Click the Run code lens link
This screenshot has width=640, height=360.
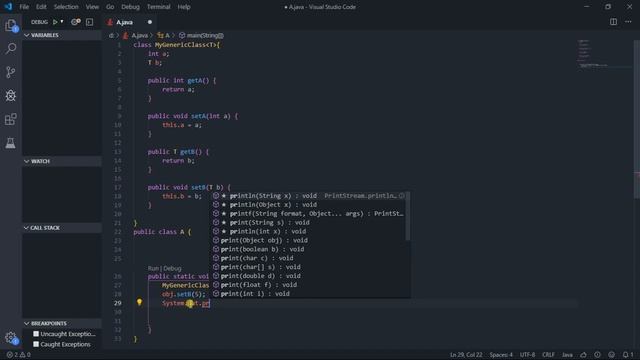point(153,268)
